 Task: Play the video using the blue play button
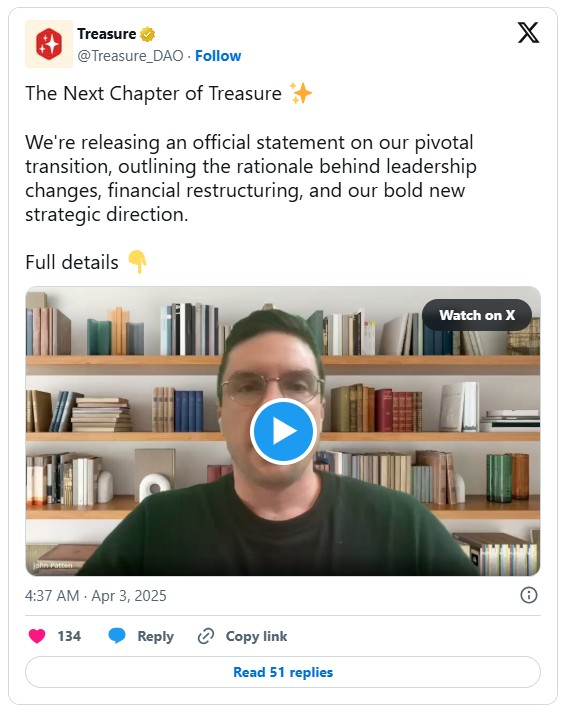283,431
